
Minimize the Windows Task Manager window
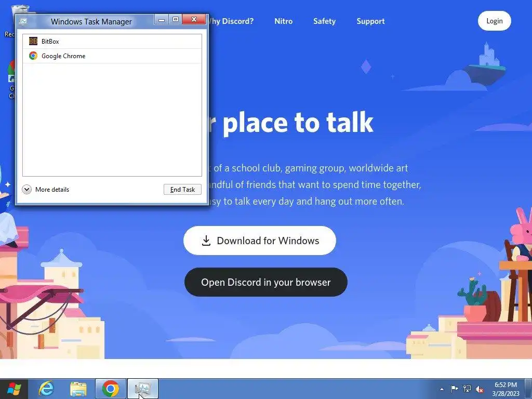pyautogui.click(x=162, y=20)
